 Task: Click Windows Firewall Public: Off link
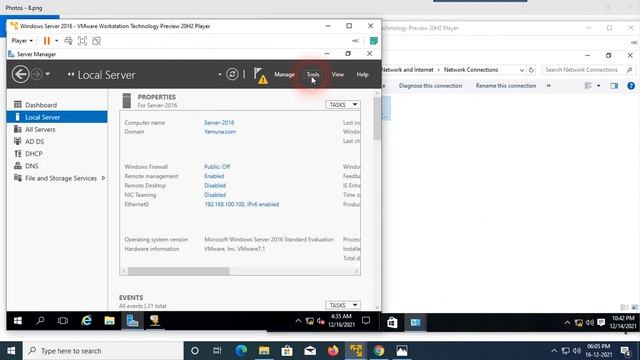click(217, 167)
